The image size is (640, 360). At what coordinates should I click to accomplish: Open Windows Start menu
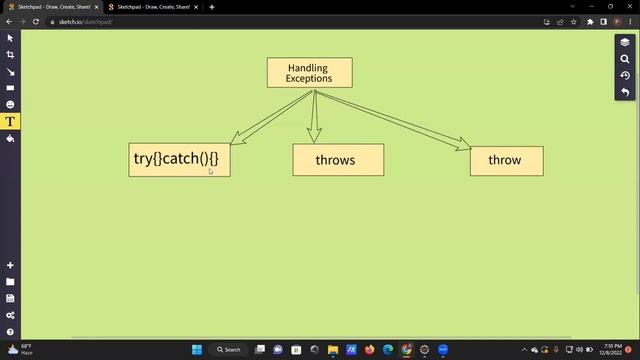(x=197, y=350)
